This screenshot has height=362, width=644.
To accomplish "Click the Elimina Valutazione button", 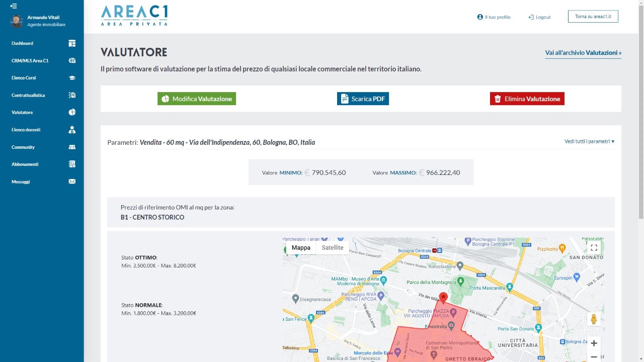I will coord(527,99).
